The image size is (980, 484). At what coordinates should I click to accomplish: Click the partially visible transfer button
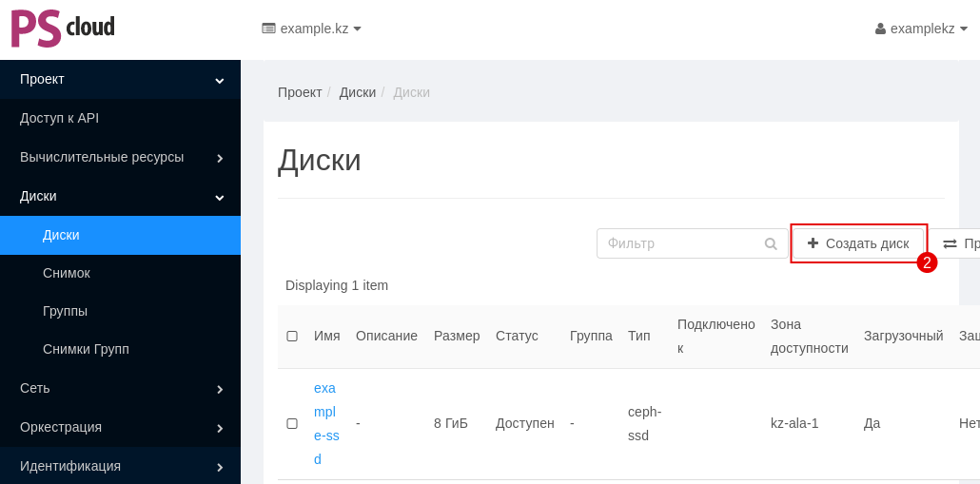pyautogui.click(x=955, y=243)
